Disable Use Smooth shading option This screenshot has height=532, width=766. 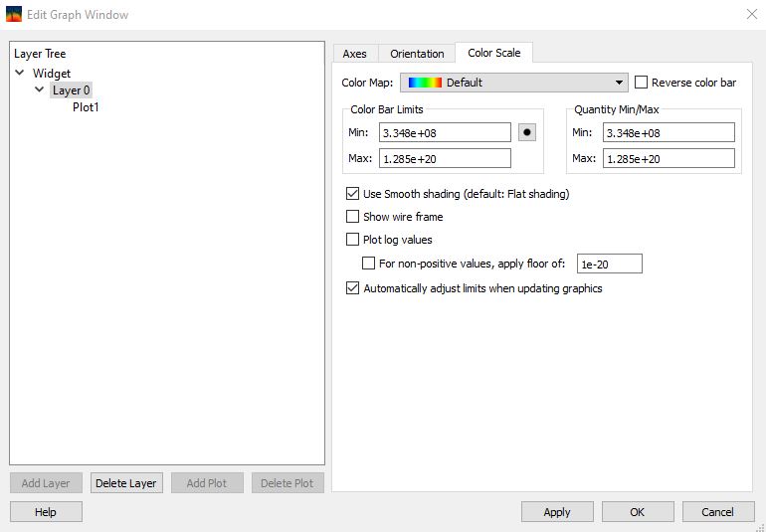[352, 194]
